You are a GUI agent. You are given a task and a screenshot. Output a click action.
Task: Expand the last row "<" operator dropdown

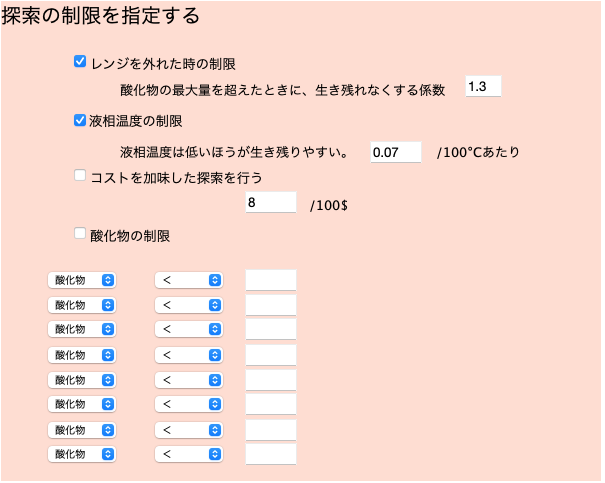coord(188,454)
